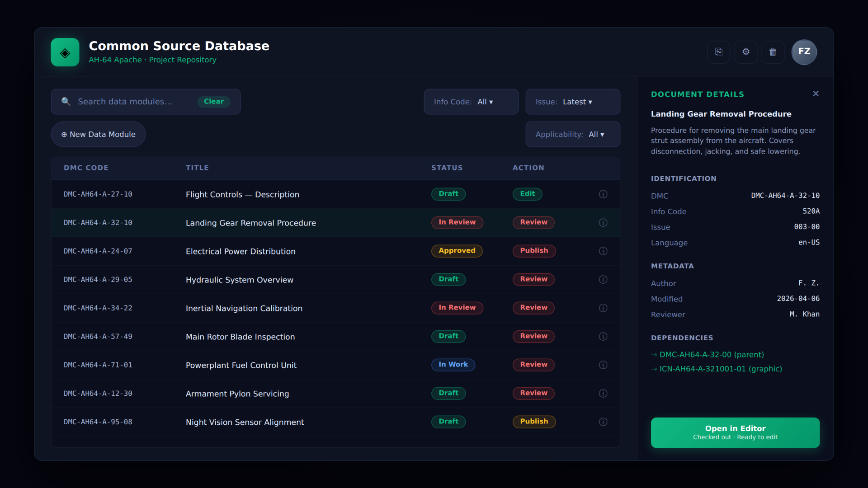The height and width of the screenshot is (488, 868).
Task: Click the trash delete icon in header
Action: [x=773, y=52]
